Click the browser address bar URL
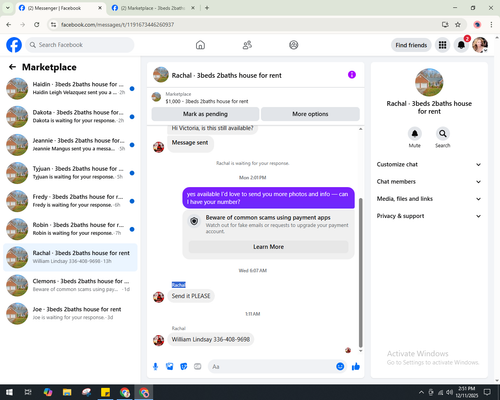The height and width of the screenshot is (400, 500). pyautogui.click(x=117, y=25)
